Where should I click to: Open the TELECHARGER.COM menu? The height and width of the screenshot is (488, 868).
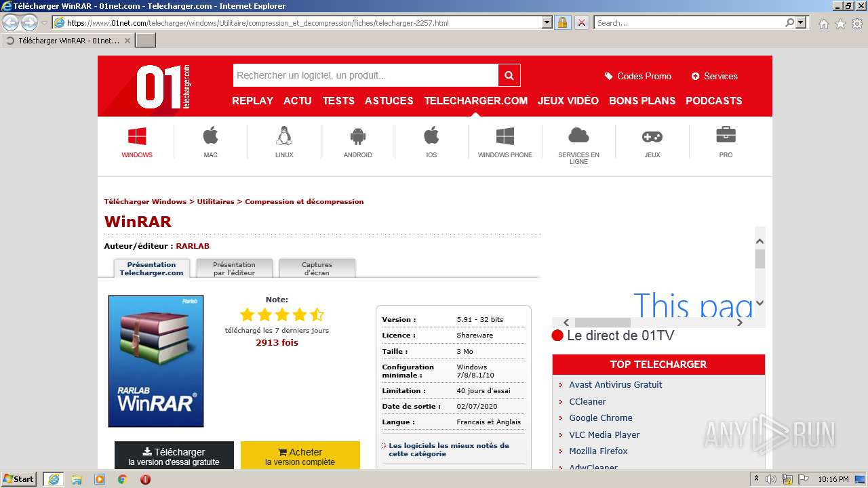[x=476, y=100]
